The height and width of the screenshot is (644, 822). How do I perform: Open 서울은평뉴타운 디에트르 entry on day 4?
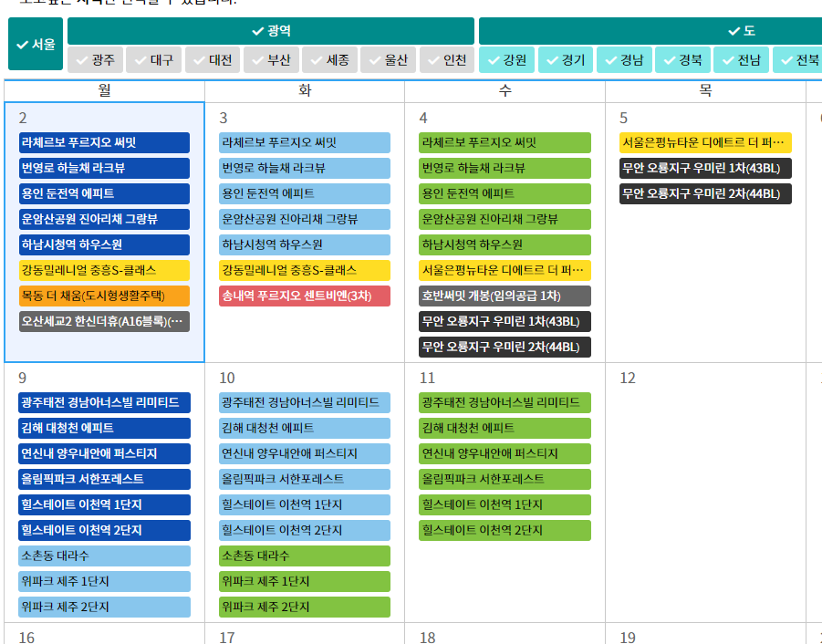pos(505,270)
